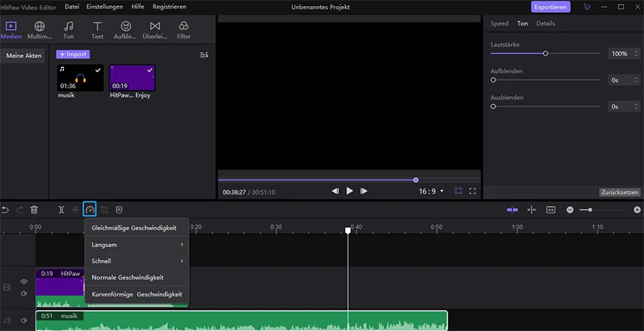Step to previous frame

[x=335, y=192]
